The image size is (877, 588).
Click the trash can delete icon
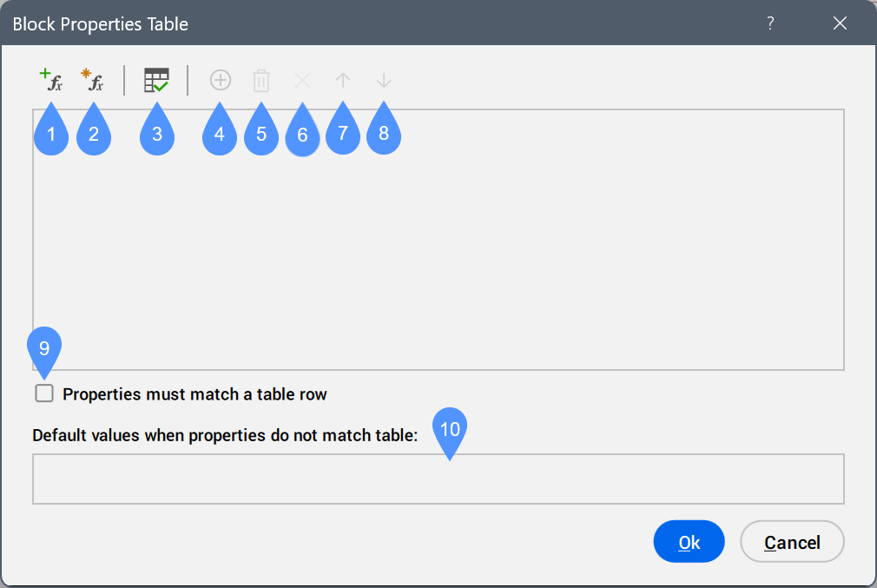tap(261, 82)
